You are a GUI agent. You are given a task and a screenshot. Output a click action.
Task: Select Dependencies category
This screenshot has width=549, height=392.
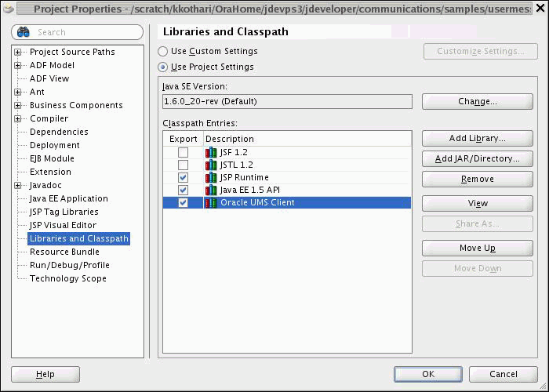point(59,132)
